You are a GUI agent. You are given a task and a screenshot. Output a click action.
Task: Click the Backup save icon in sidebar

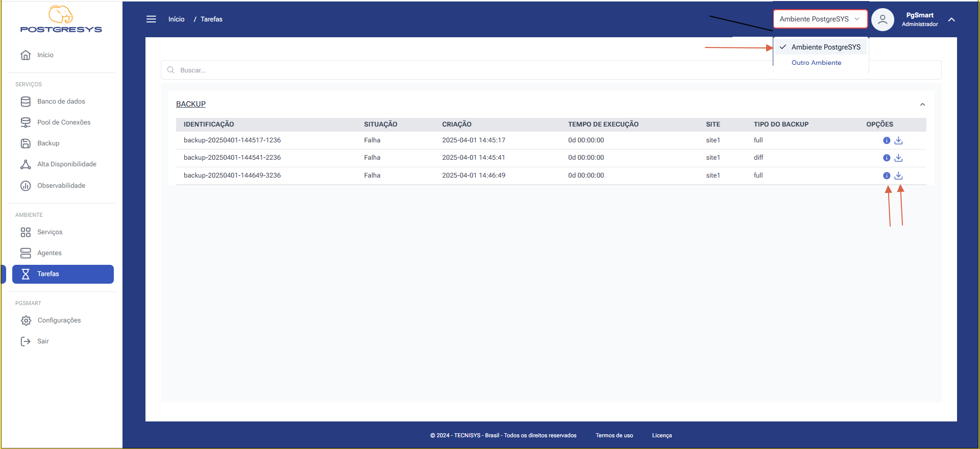(26, 143)
